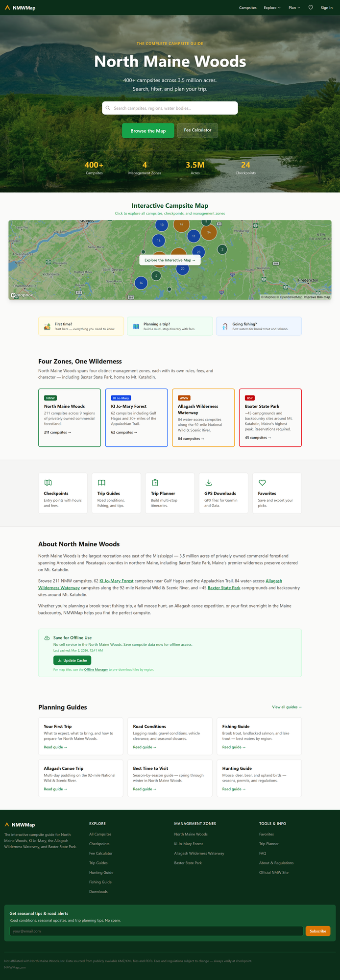
Task: Click Explore the Interactive Map button
Action: (x=170, y=260)
